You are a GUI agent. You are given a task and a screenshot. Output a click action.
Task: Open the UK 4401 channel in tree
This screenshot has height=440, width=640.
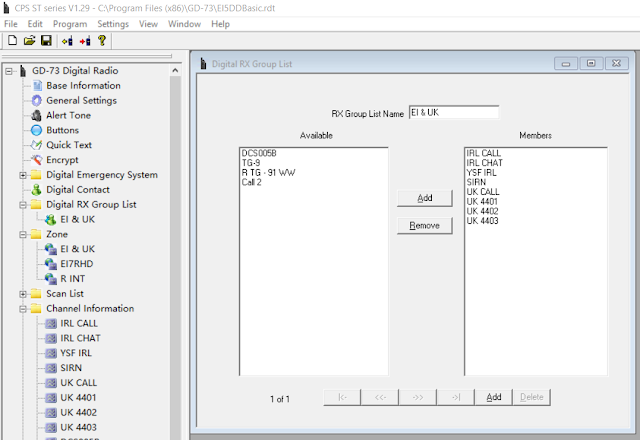(78, 398)
